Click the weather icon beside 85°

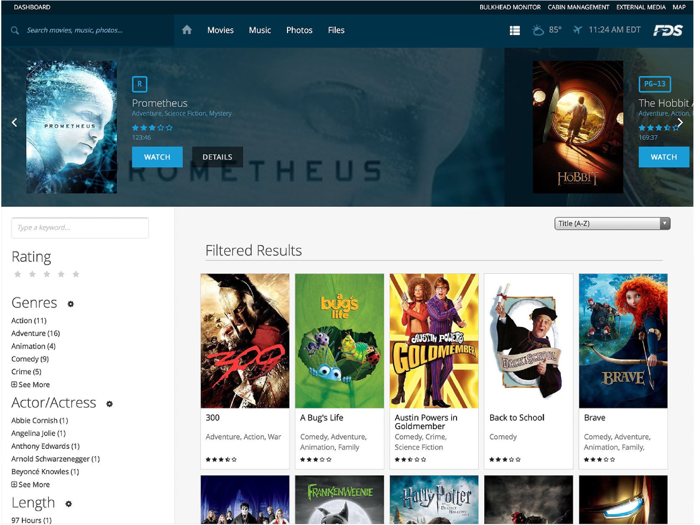[x=538, y=30]
